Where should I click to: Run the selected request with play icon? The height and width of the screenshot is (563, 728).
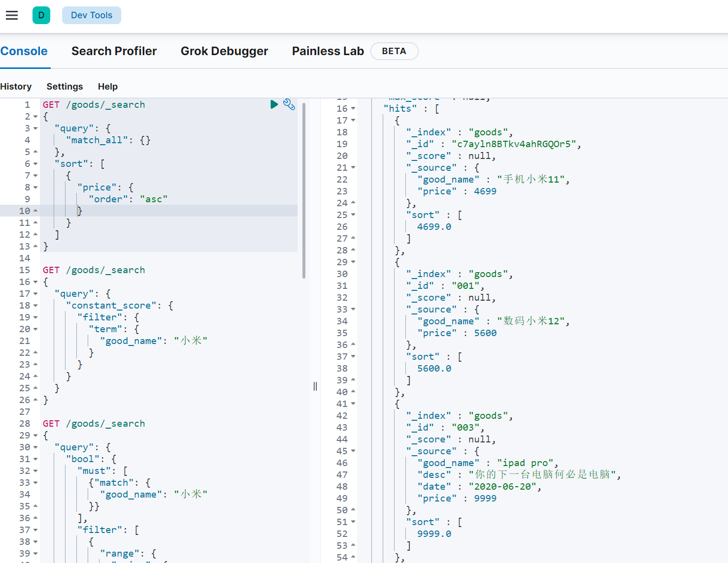(274, 104)
